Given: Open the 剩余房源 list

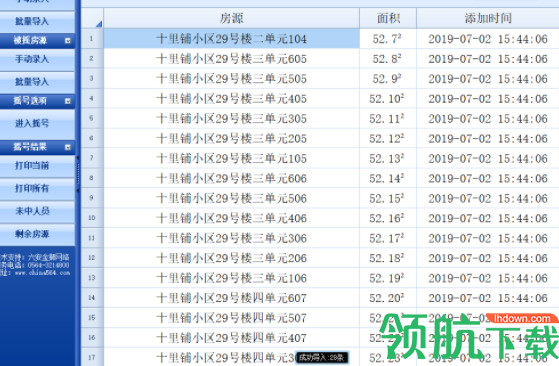Looking at the screenshot, I should [x=37, y=234].
